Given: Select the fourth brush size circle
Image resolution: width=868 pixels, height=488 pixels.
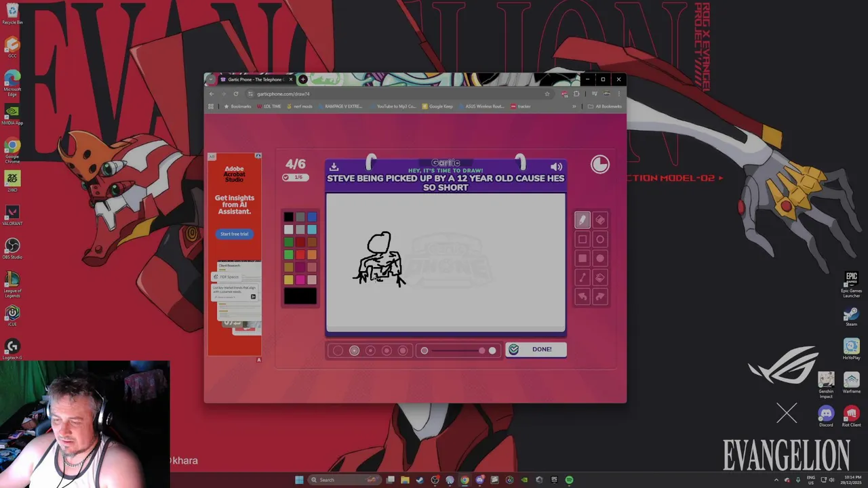Looking at the screenshot, I should pyautogui.click(x=387, y=350).
